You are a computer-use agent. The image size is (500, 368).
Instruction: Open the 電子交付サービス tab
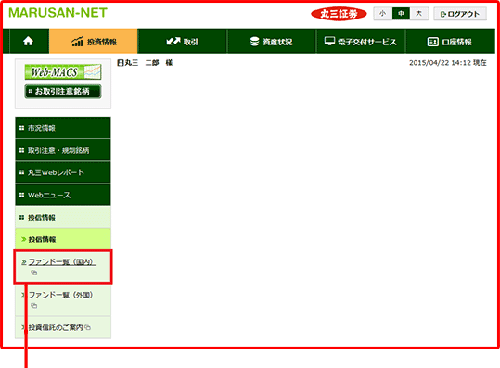[360, 41]
